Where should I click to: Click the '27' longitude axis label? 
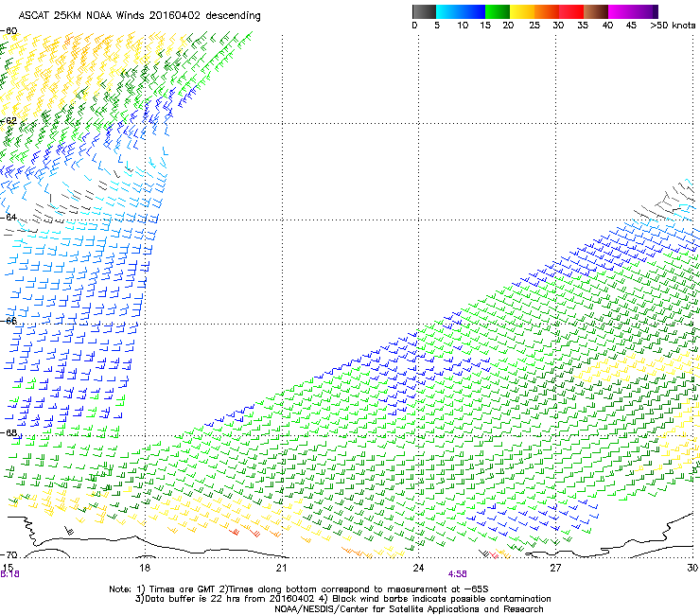coord(555,568)
